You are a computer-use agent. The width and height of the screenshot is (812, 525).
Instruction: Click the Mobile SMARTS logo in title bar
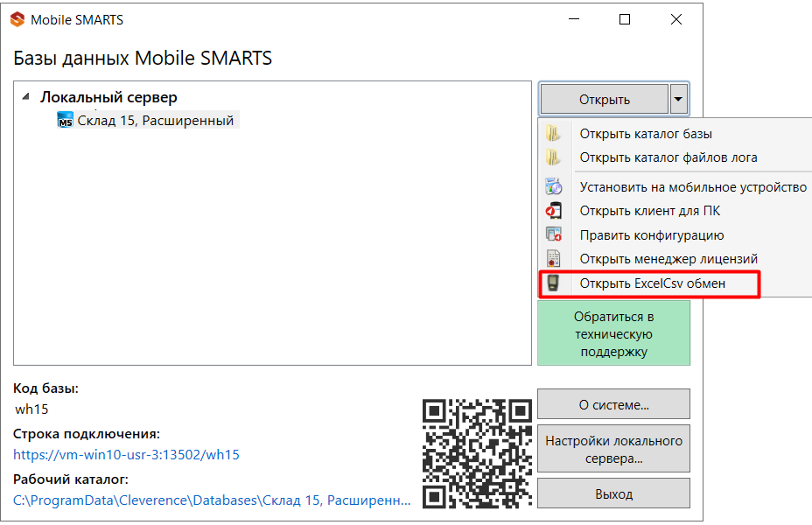17,19
